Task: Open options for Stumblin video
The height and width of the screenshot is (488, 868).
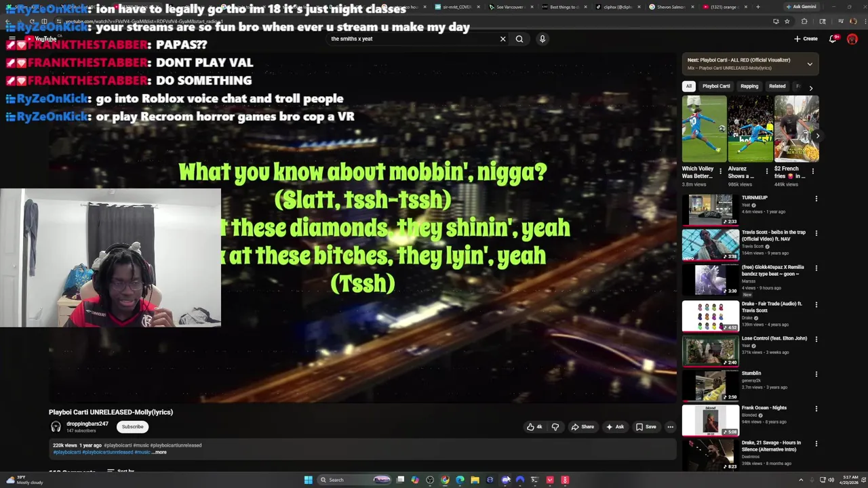Action: point(816,374)
